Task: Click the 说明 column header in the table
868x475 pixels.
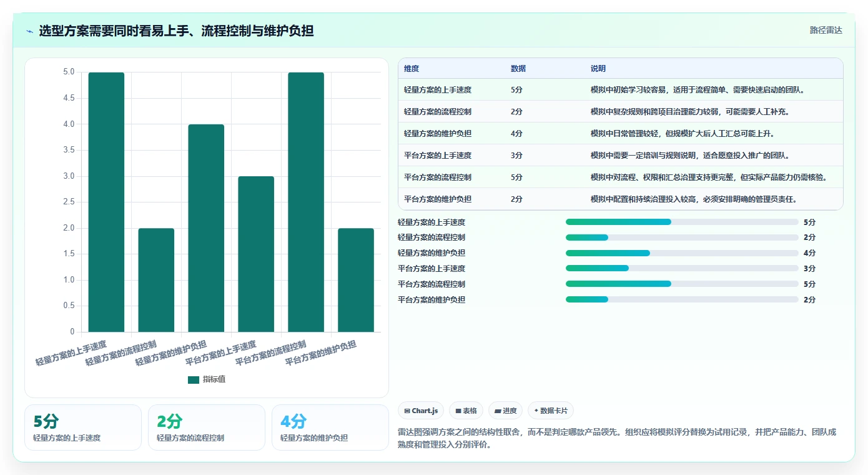Action: pos(598,69)
